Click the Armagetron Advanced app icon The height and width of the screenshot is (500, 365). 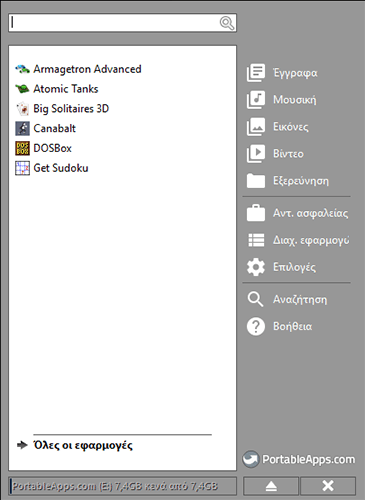pos(22,69)
